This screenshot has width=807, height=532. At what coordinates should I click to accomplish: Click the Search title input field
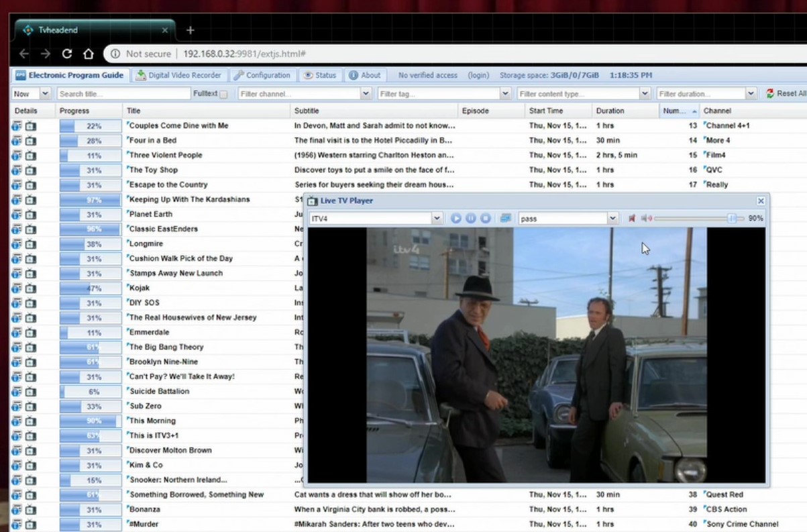tap(123, 94)
